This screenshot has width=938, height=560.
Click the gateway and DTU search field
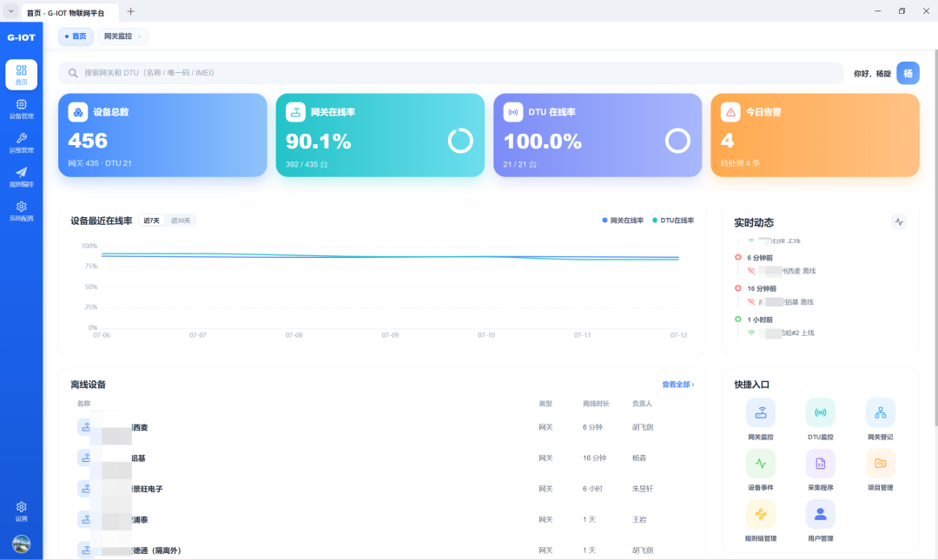451,73
